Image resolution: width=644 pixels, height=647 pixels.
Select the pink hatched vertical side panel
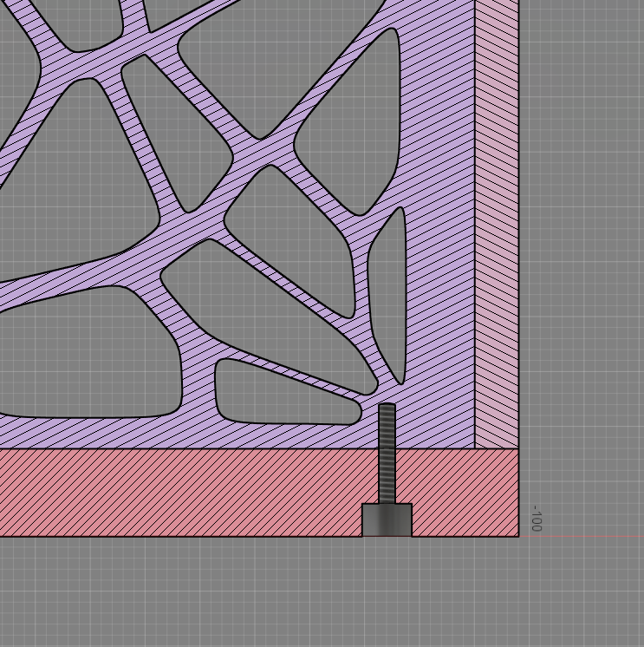(497, 217)
